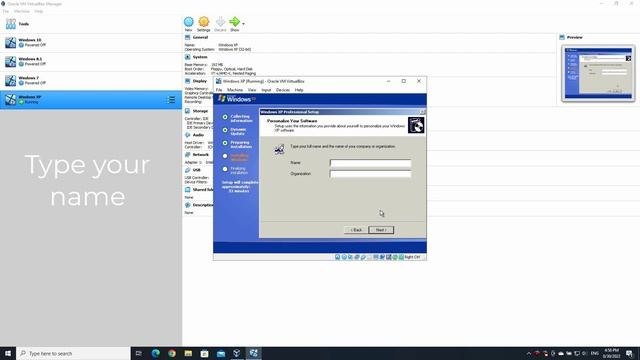Open the USB section header
The width and height of the screenshot is (640, 360).
click(x=196, y=170)
